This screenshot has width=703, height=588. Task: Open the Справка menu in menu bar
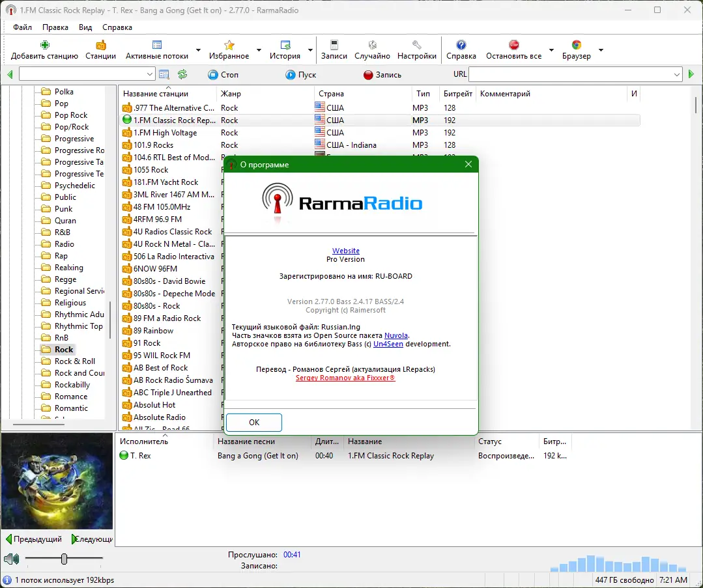pos(117,27)
